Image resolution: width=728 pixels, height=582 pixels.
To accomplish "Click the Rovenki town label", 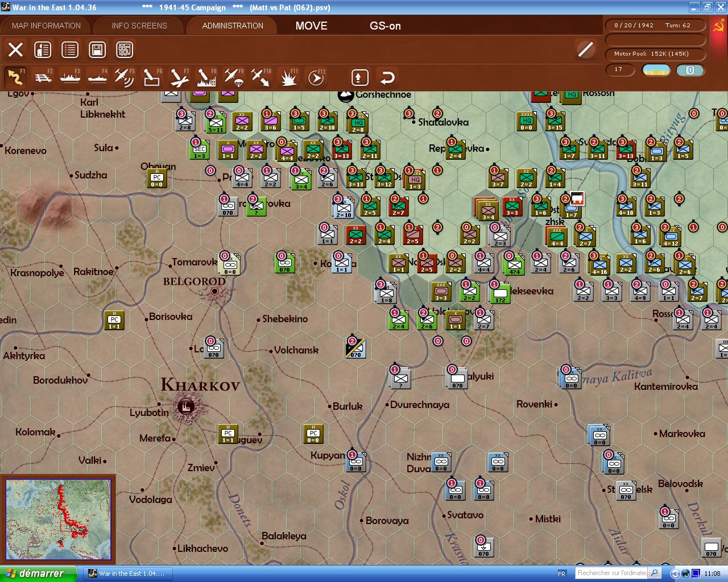I will click(x=535, y=404).
